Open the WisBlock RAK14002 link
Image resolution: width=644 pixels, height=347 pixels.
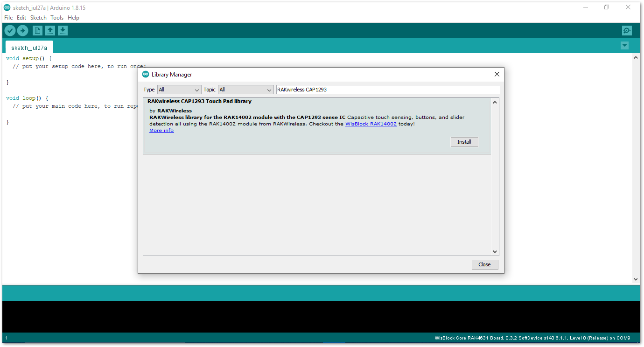[x=371, y=124]
